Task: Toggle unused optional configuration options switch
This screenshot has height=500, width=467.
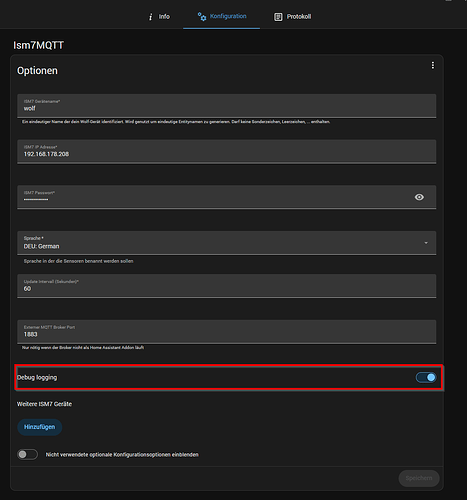Action: tap(28, 454)
